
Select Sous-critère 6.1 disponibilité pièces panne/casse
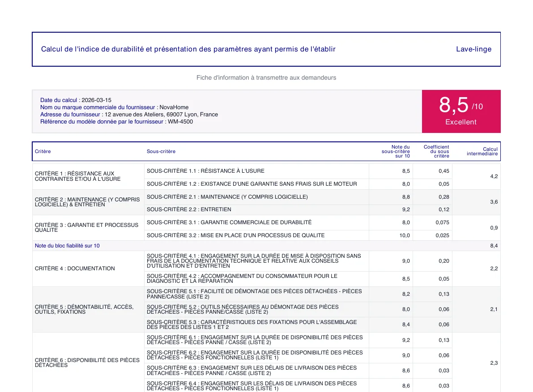pos(255,340)
